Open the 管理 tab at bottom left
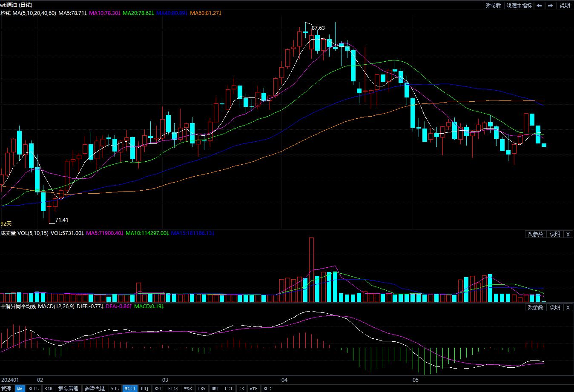 coord(6,389)
